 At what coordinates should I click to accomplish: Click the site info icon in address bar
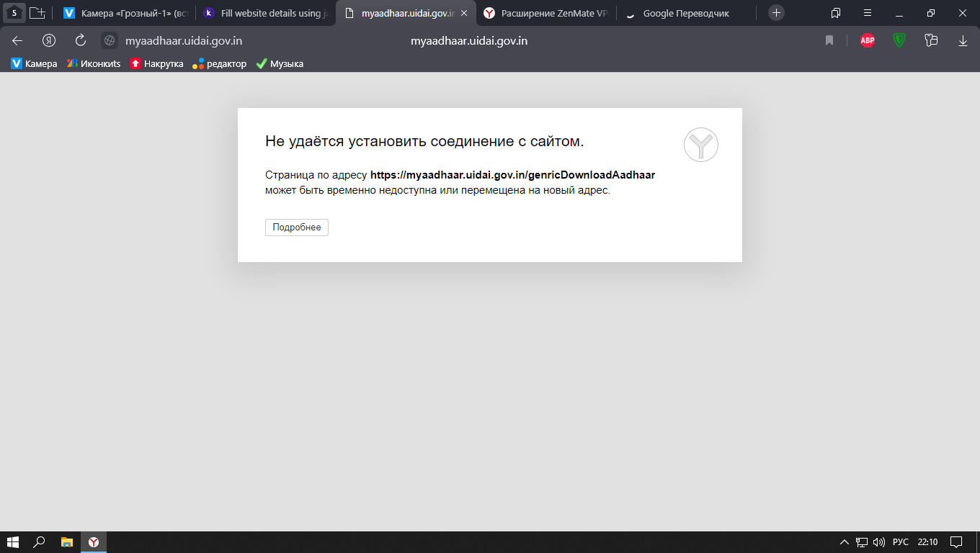[110, 41]
